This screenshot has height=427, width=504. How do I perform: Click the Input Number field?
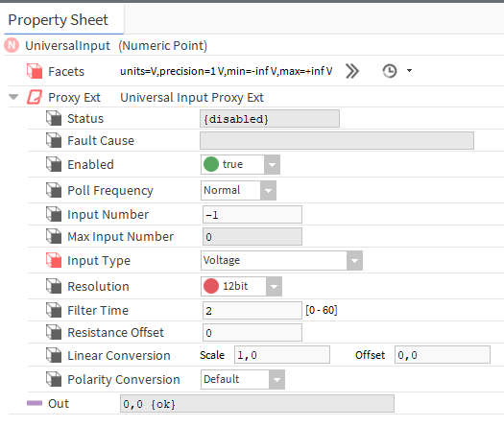tap(252, 215)
